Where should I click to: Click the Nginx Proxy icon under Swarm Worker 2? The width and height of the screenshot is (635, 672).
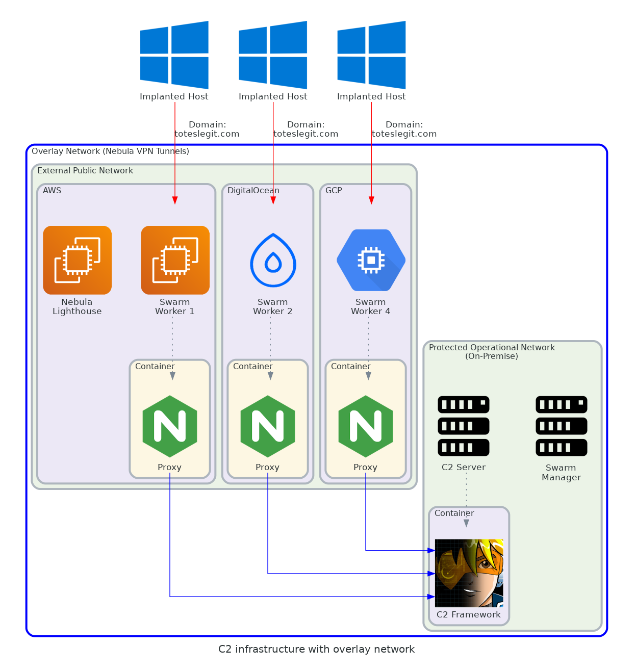pos(268,426)
